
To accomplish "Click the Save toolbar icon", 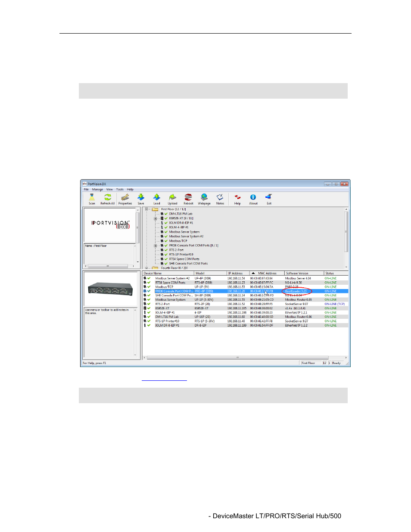I will [x=141, y=199].
